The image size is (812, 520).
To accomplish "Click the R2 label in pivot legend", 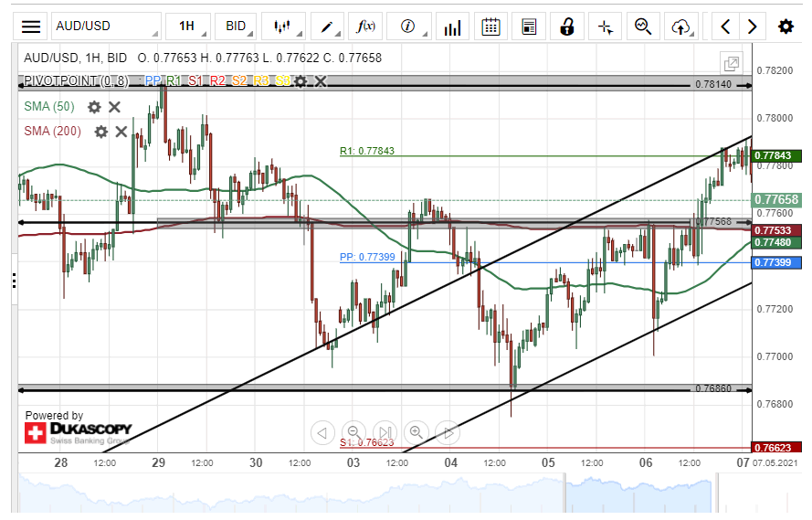I will pos(217,81).
